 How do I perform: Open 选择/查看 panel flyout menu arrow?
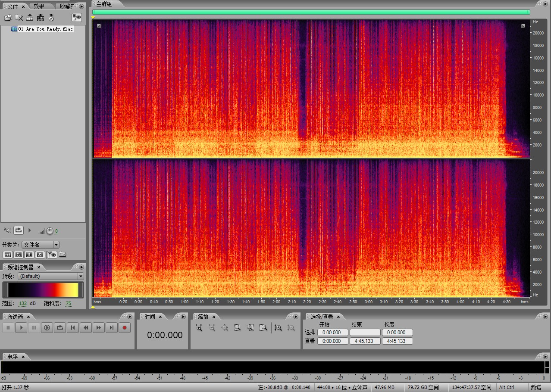545,317
